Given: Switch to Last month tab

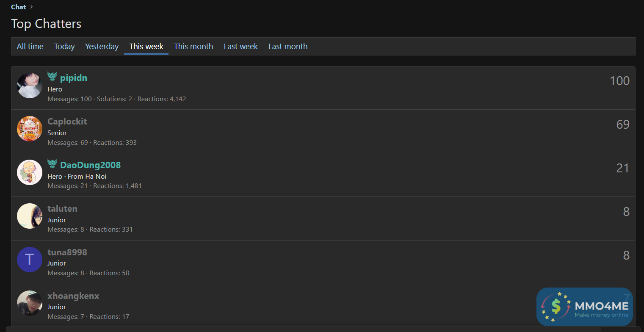Looking at the screenshot, I should point(288,47).
